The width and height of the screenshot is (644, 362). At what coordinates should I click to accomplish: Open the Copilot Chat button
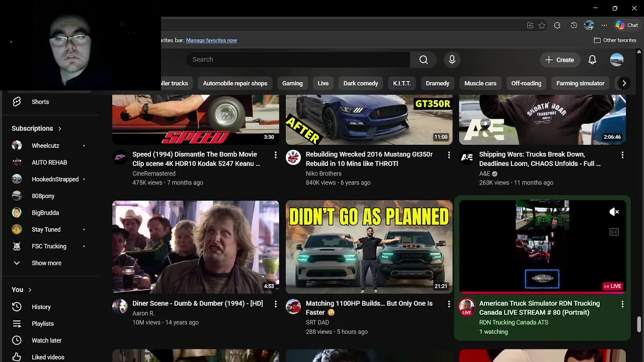point(627,25)
